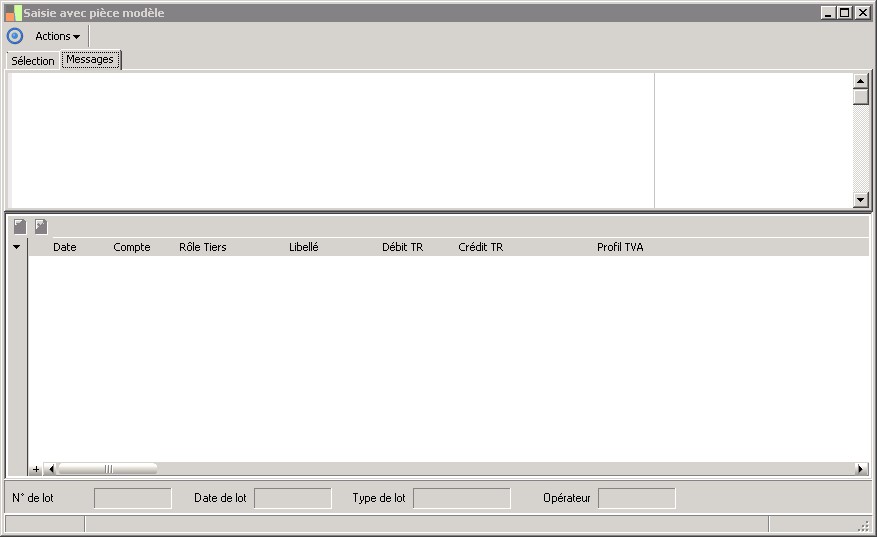Minimize the Saisie avec pièce modèle window
The width and height of the screenshot is (877, 537).
point(828,13)
